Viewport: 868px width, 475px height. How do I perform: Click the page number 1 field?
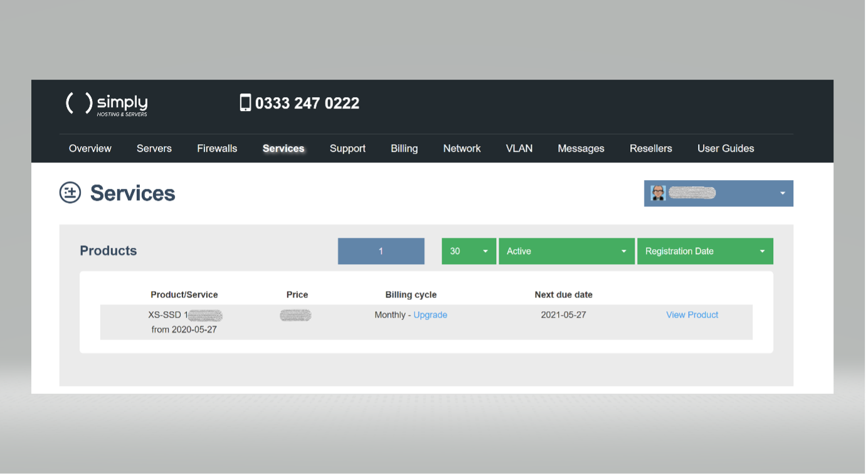381,251
